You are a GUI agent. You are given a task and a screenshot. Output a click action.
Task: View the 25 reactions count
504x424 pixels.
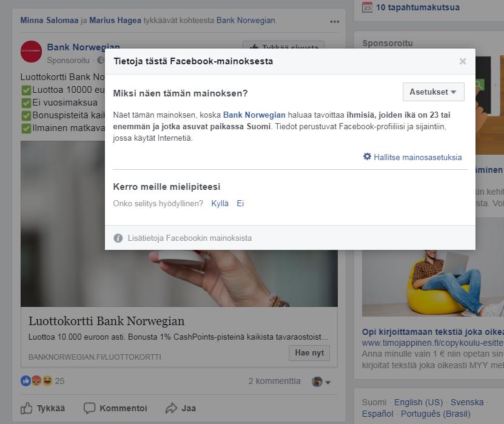pos(59,382)
